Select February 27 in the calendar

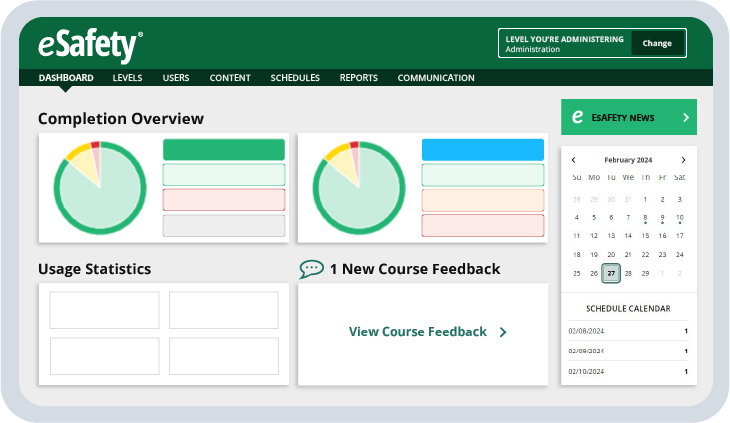(x=611, y=273)
